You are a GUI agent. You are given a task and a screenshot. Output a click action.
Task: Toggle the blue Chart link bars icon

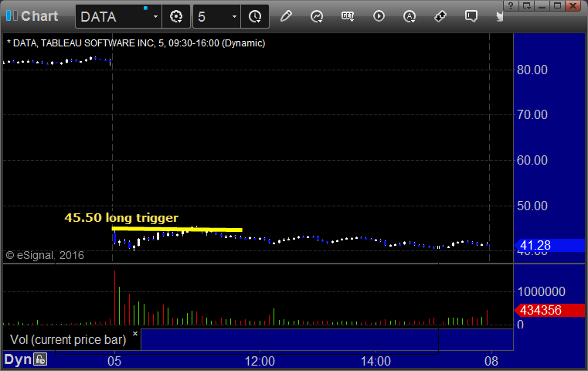12,15
